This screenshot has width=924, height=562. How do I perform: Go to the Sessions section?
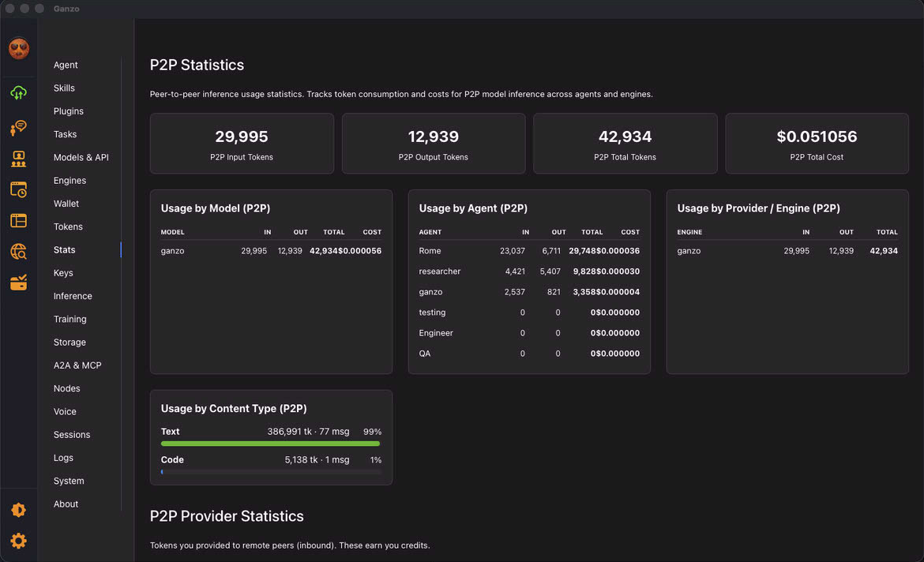(71, 435)
